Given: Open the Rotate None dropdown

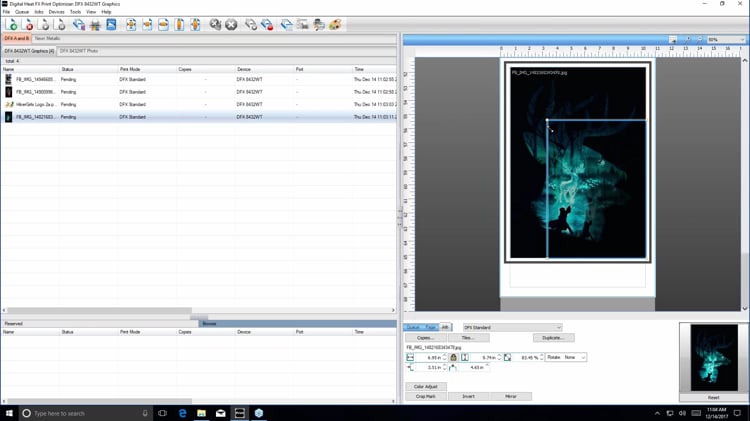Looking at the screenshot, I should tap(566, 357).
